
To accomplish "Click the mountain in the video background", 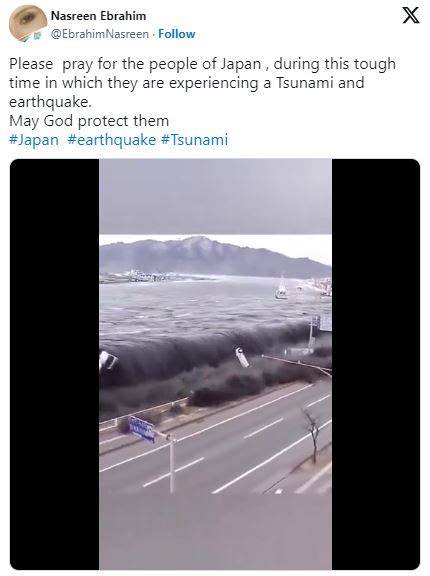I will [x=215, y=257].
